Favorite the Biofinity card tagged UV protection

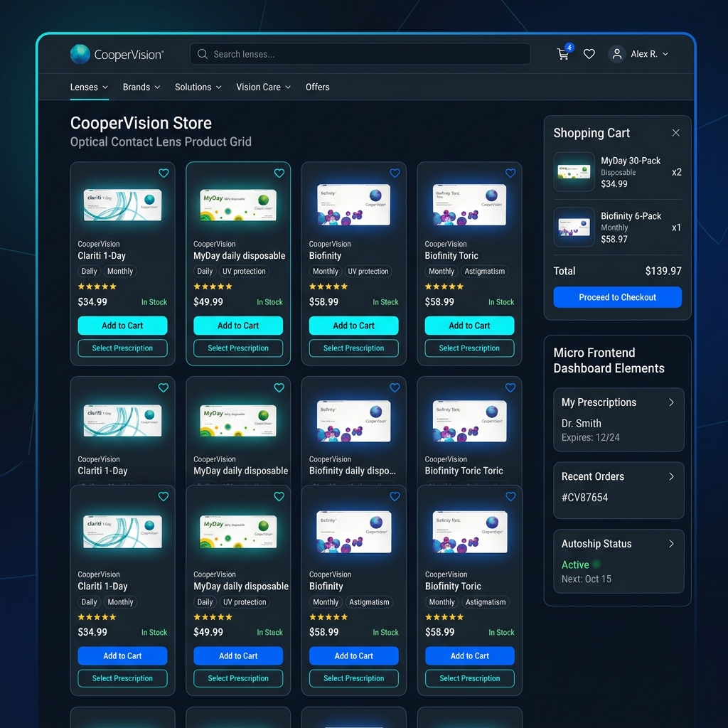pos(395,173)
